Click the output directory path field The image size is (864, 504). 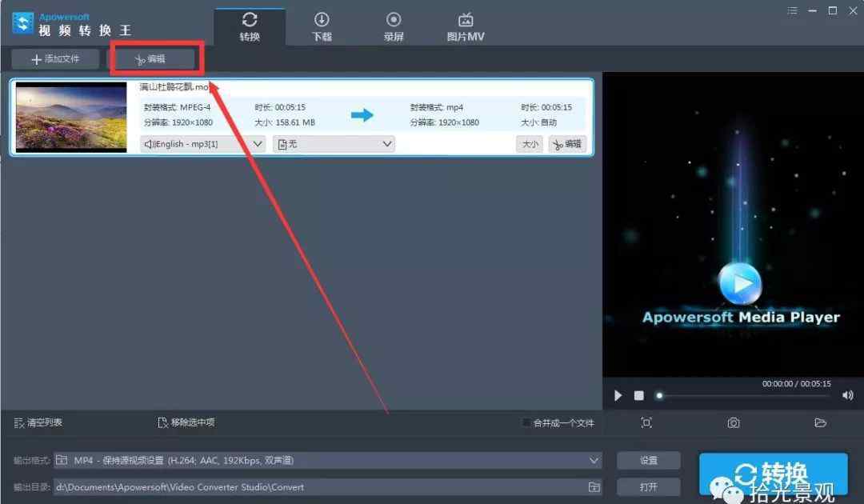[x=319, y=487]
